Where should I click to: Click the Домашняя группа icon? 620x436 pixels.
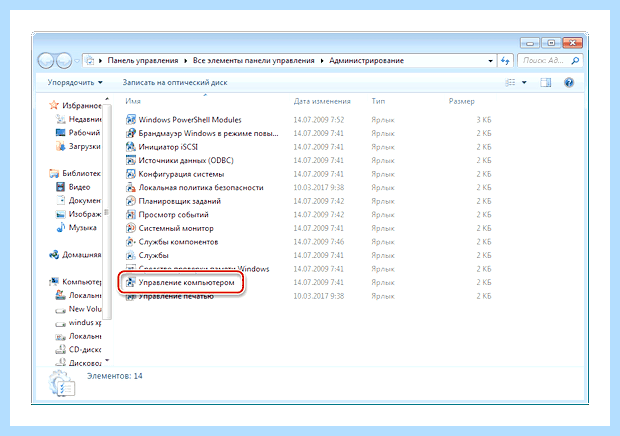tap(54, 255)
